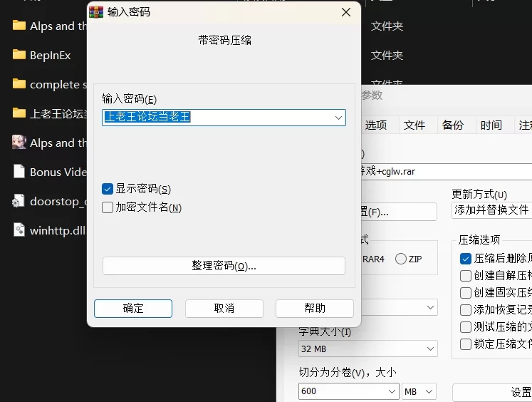The height and width of the screenshot is (402, 532).
Task: Select the winhttp.dll file icon
Action: coord(19,230)
